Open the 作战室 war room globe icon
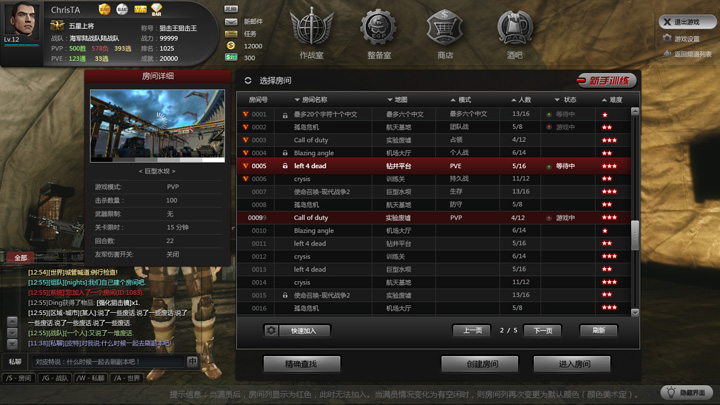Viewport: 720px width, 405px height. pos(311,27)
